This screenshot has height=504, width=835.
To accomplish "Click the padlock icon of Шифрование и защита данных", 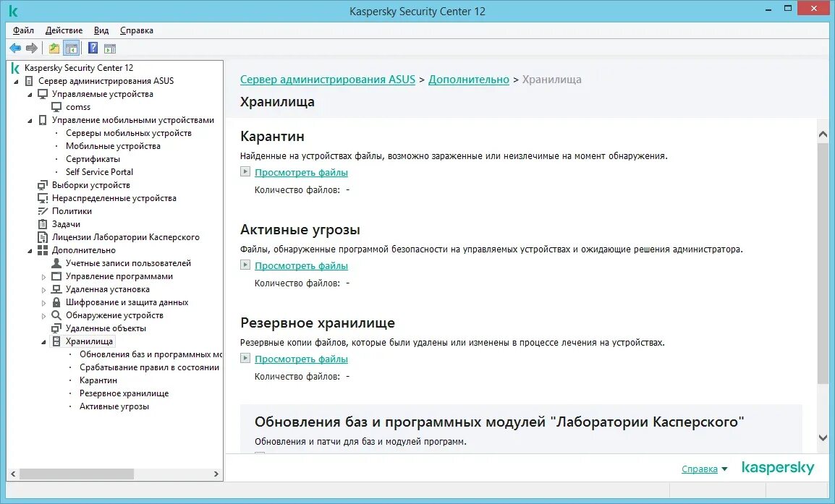I will pos(56,302).
